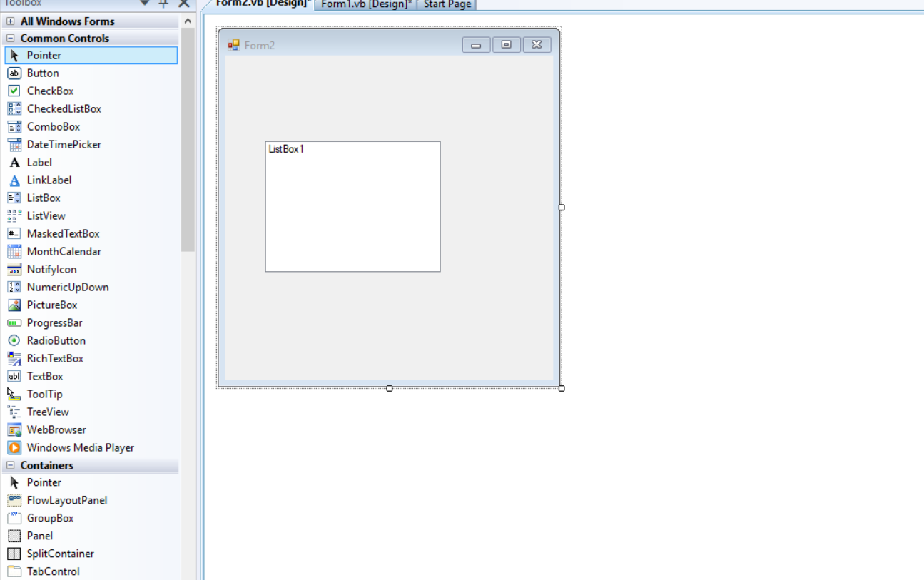Select the ListBox1 control on Form2
The width and height of the screenshot is (924, 580).
pos(352,206)
